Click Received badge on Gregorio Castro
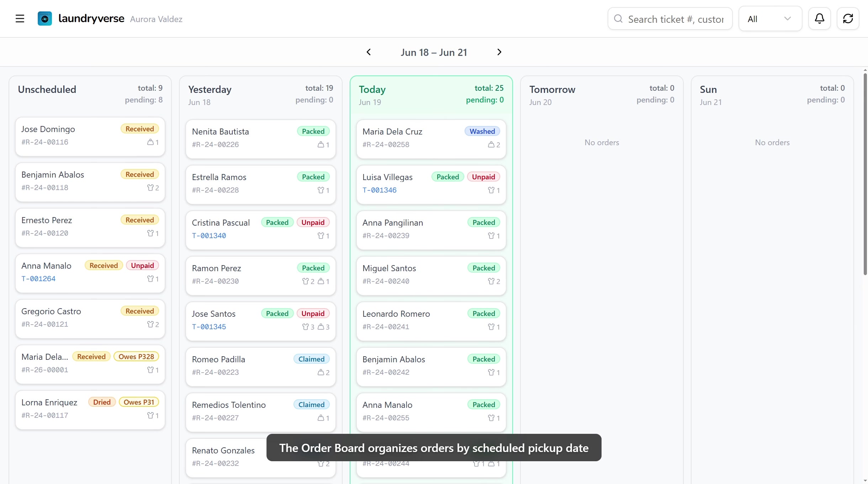 [140, 311]
